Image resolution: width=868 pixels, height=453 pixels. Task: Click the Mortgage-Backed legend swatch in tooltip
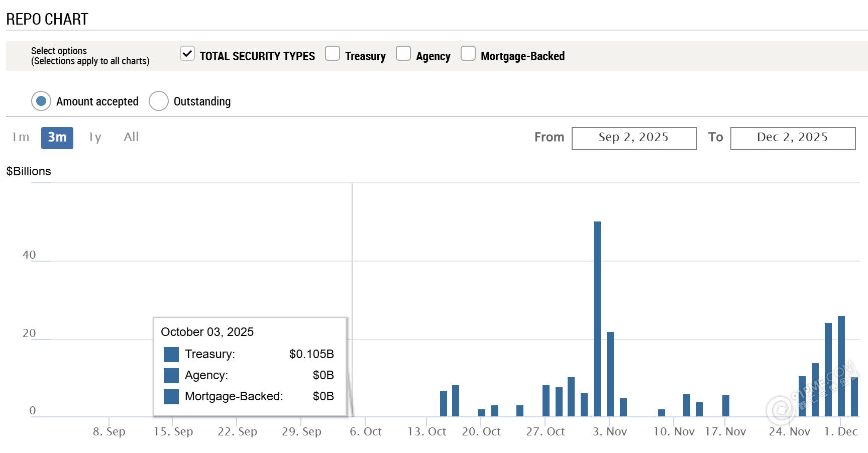171,397
